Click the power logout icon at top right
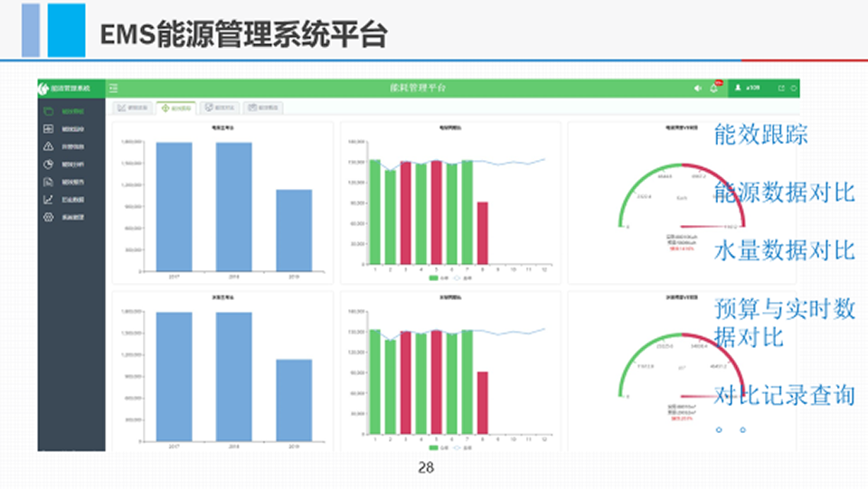Image resolution: width=868 pixels, height=489 pixels. point(793,88)
